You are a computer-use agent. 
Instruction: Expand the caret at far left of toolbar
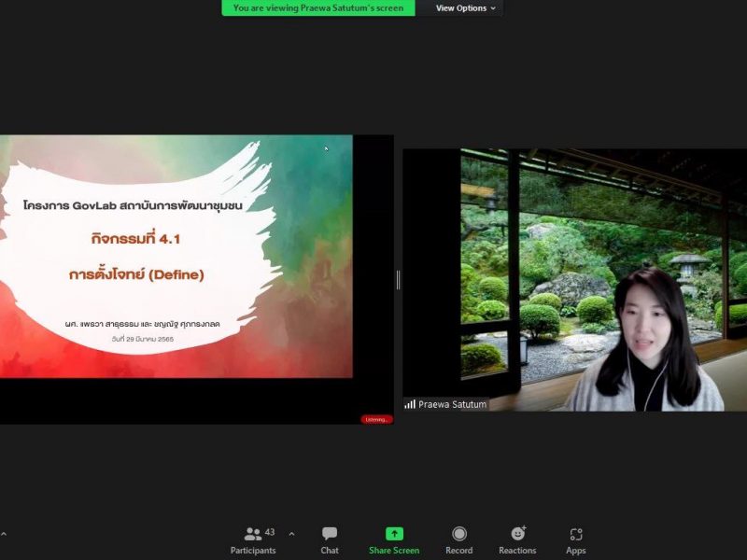tap(3, 534)
